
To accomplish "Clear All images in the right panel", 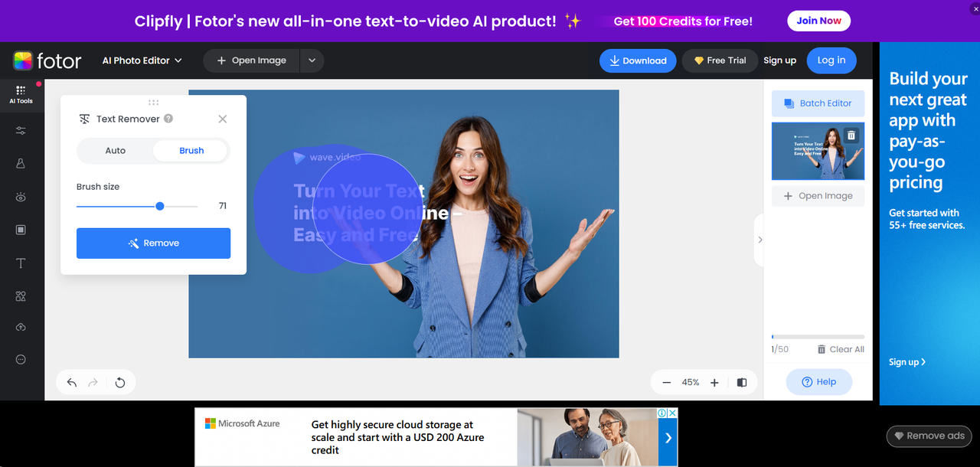I will pos(841,349).
